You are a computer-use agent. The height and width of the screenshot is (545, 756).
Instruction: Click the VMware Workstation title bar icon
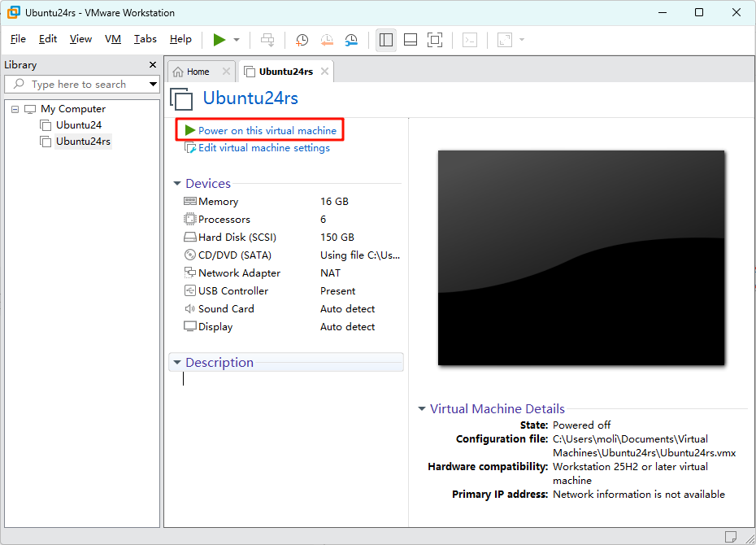[14, 12]
